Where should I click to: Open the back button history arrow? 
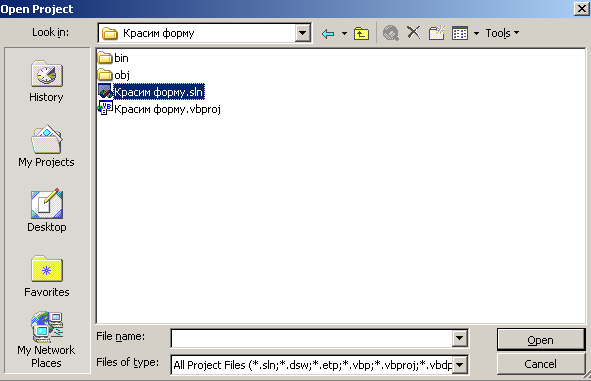(344, 34)
